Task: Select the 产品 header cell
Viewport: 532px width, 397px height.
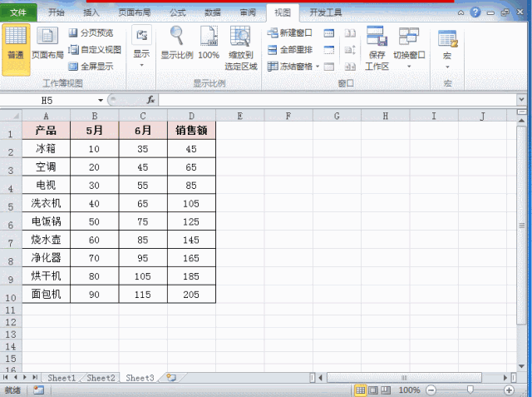Action: [x=47, y=131]
